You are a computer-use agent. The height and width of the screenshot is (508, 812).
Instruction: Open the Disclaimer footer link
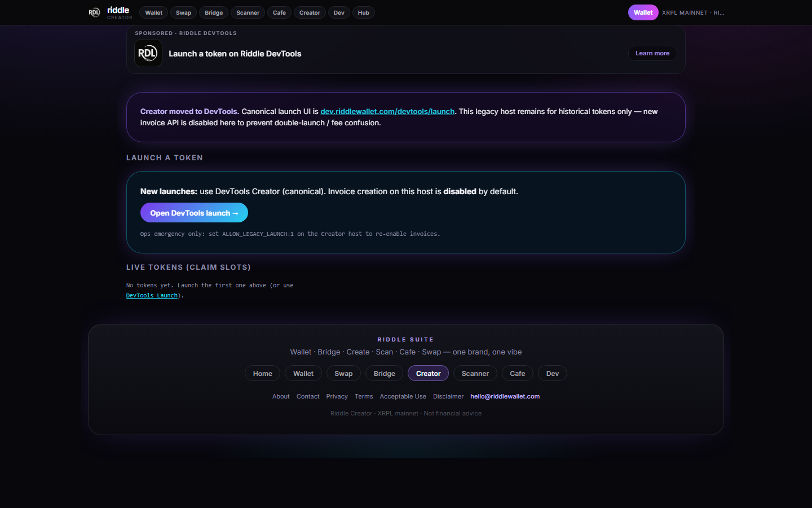[x=448, y=397]
